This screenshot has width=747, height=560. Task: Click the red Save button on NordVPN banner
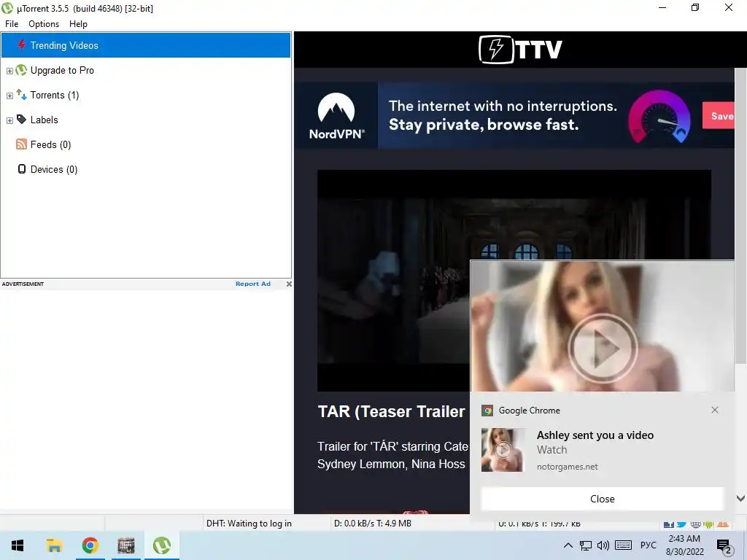coord(719,116)
